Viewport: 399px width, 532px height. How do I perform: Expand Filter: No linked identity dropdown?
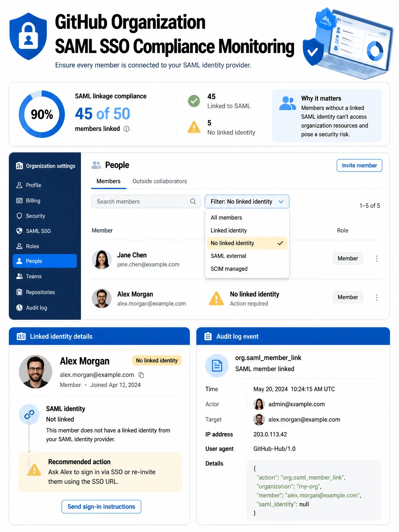click(x=247, y=202)
